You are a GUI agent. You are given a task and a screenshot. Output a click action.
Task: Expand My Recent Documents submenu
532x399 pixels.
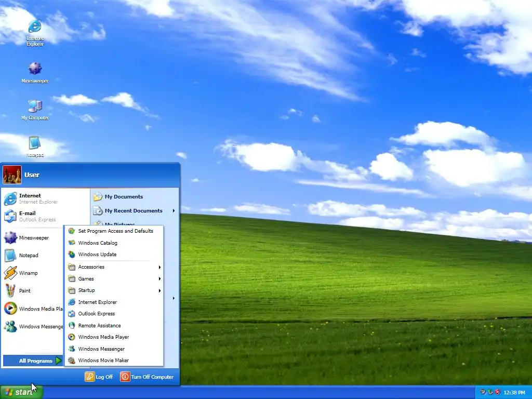click(x=135, y=211)
